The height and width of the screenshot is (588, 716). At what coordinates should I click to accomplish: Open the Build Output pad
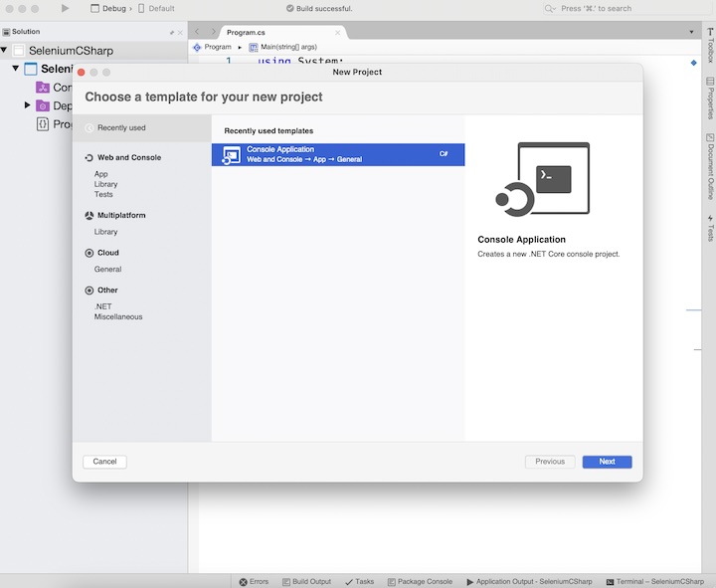[306, 582]
